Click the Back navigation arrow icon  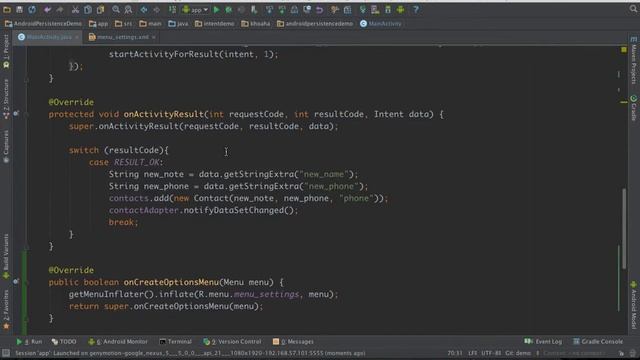click(x=144, y=9)
